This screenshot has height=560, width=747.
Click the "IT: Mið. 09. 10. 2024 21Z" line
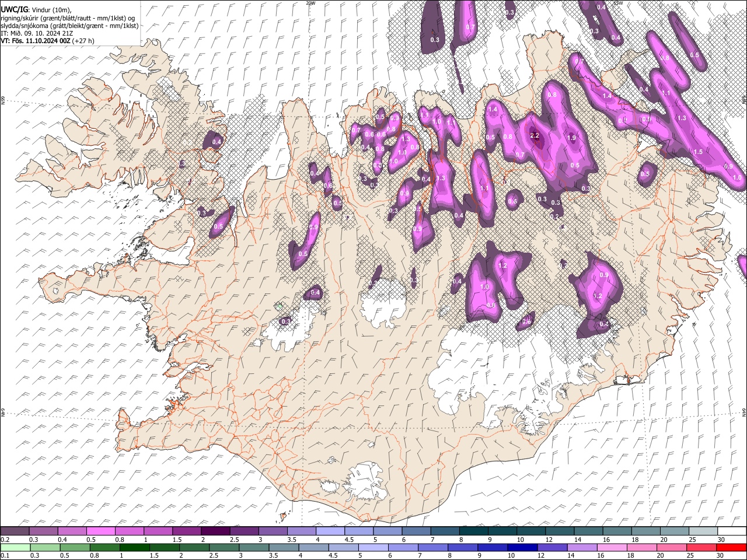tap(37, 33)
